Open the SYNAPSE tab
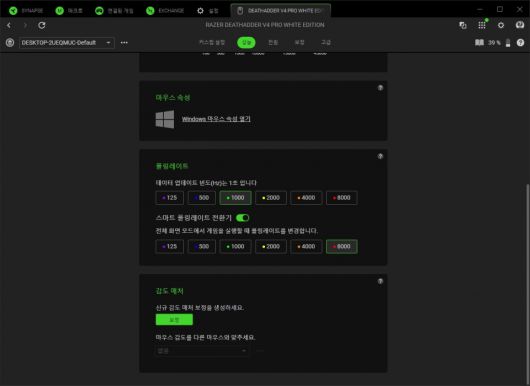This screenshot has height=386, width=530. tap(26, 11)
